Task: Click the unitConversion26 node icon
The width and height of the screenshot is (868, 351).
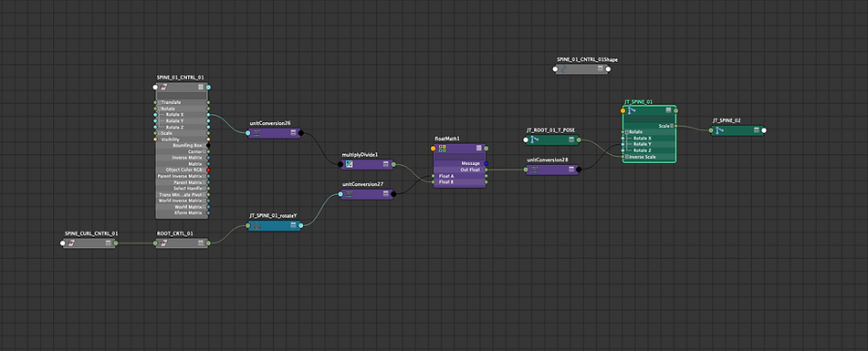Action: point(256,133)
